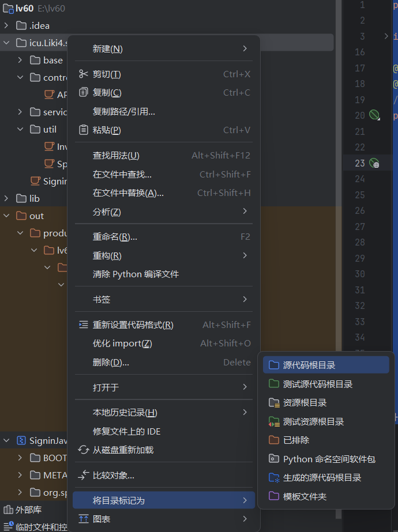This screenshot has width=398, height=532.
Task: Click the web gutter icon on line 23
Action: coord(374,163)
